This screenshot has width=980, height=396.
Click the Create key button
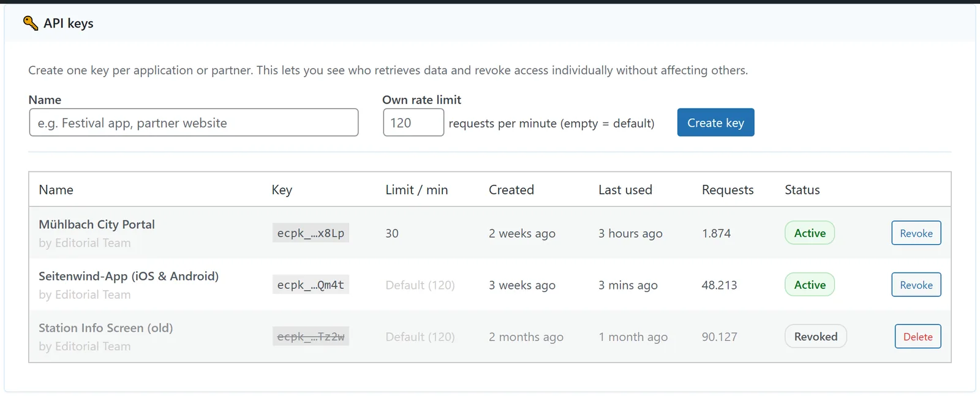715,122
